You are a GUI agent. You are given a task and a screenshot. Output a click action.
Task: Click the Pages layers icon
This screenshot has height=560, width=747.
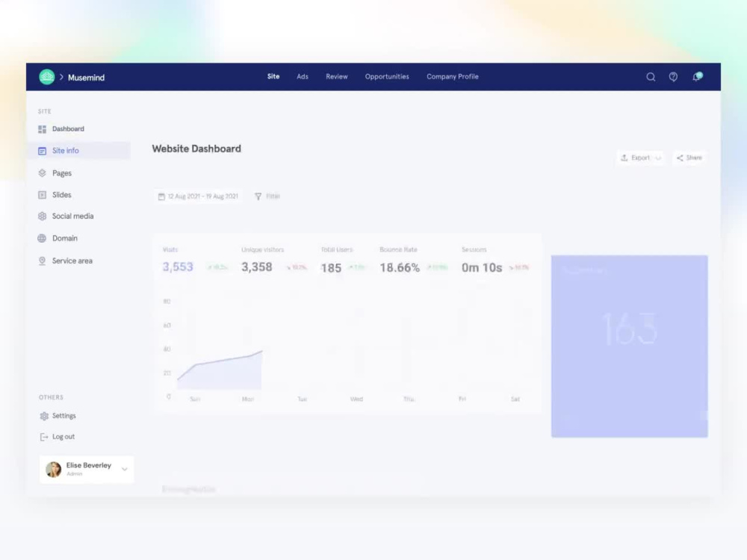(x=42, y=173)
